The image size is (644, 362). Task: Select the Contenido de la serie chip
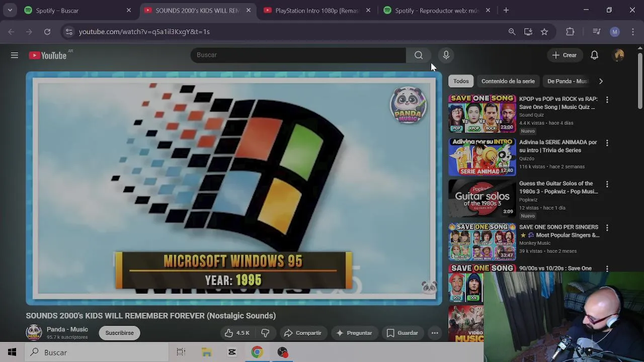508,81
